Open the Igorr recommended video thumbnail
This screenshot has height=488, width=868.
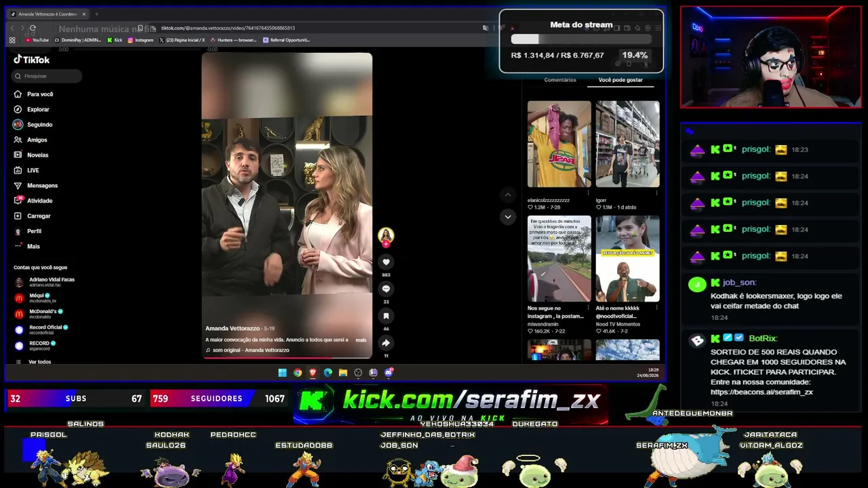tap(627, 144)
